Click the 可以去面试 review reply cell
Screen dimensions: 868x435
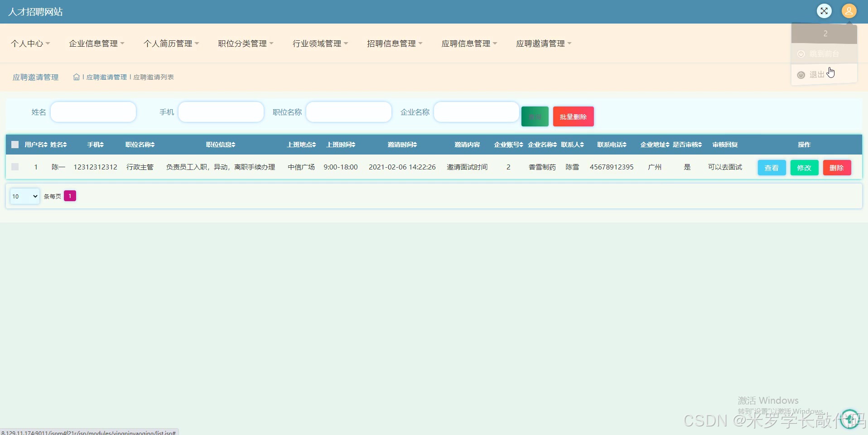coord(725,167)
